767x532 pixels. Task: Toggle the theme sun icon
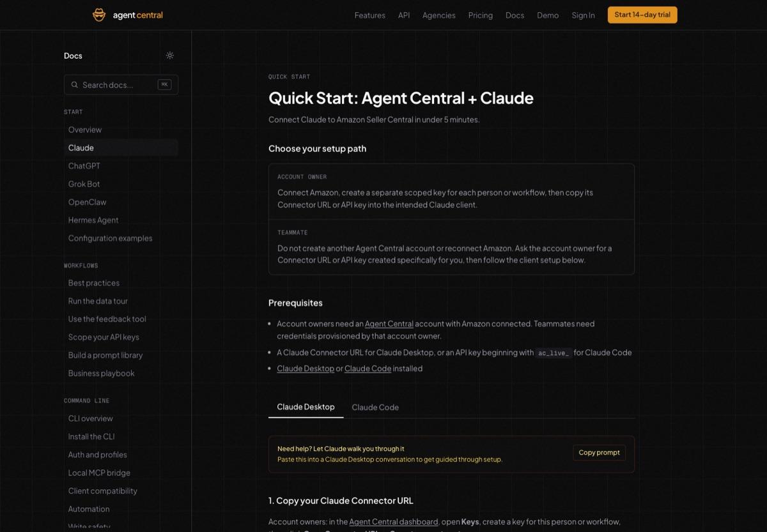tap(170, 56)
